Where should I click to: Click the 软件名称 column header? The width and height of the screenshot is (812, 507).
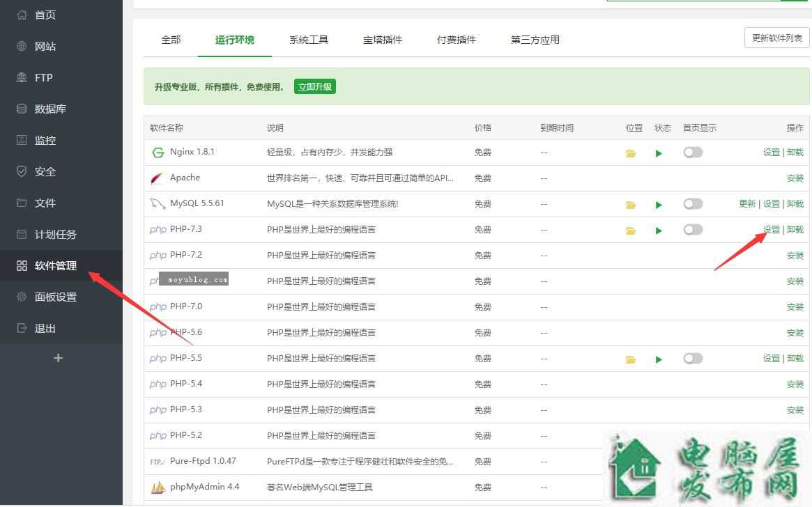click(167, 127)
